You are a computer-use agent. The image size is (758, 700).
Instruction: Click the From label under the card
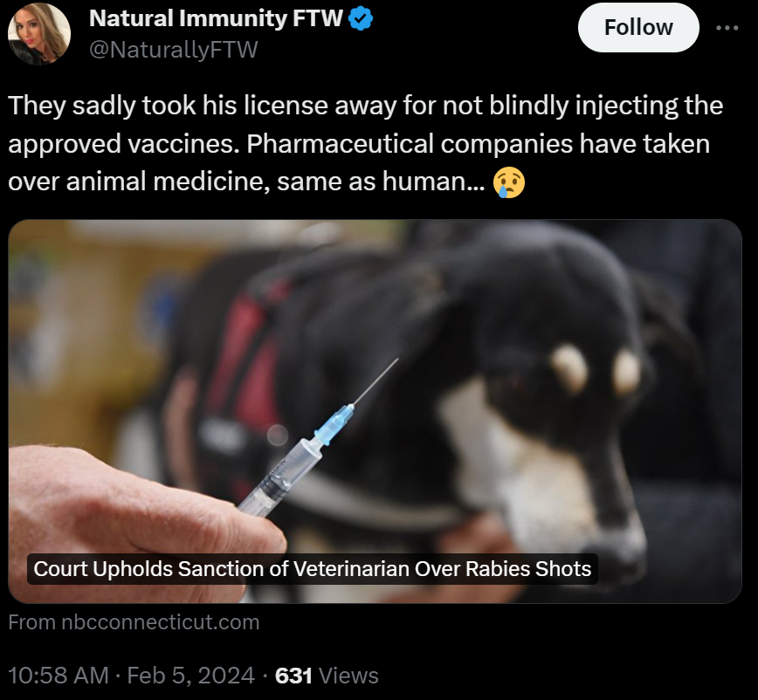(x=31, y=621)
